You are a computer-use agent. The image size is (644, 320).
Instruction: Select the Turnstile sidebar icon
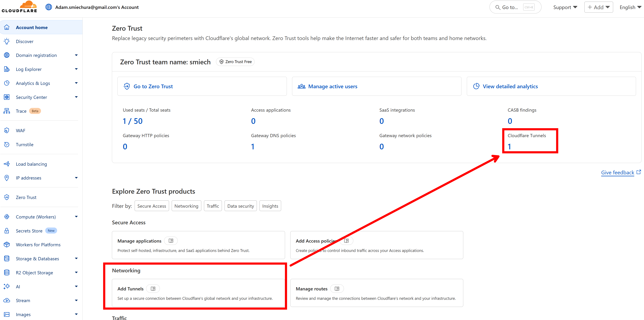point(7,144)
